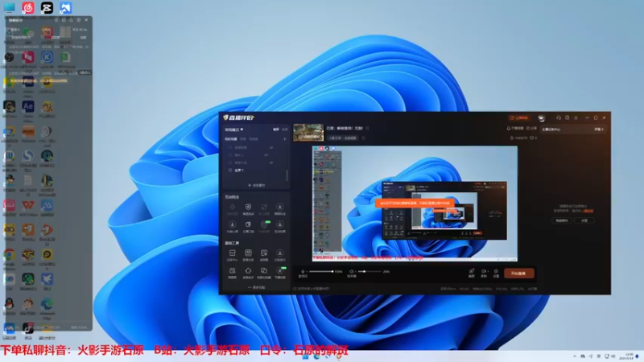
Task: Open the quick start help link at bottom-left
Action: click(312, 289)
